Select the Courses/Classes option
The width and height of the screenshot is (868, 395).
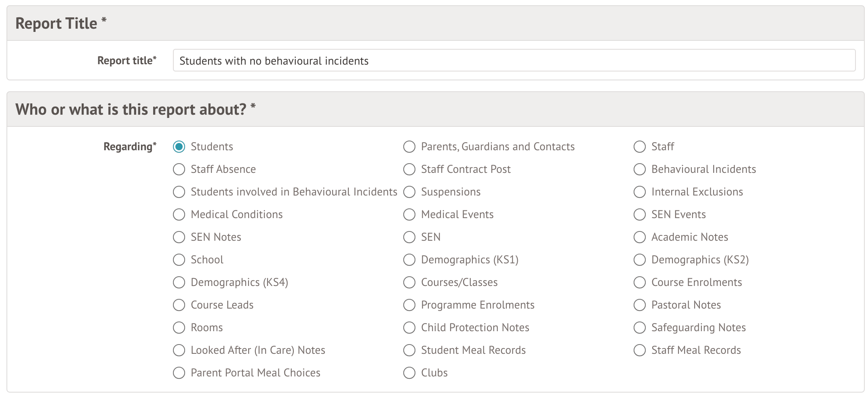409,282
